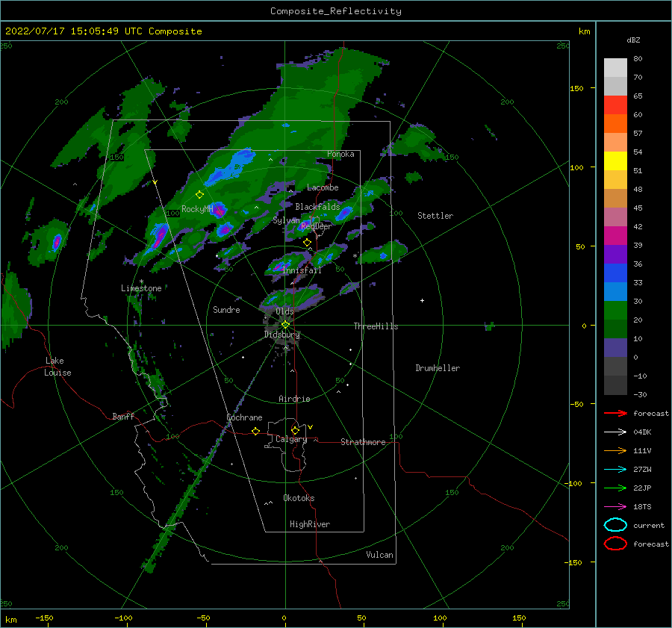Click the Didsbury town label
Viewport: 672px width, 628px height.
pos(282,335)
